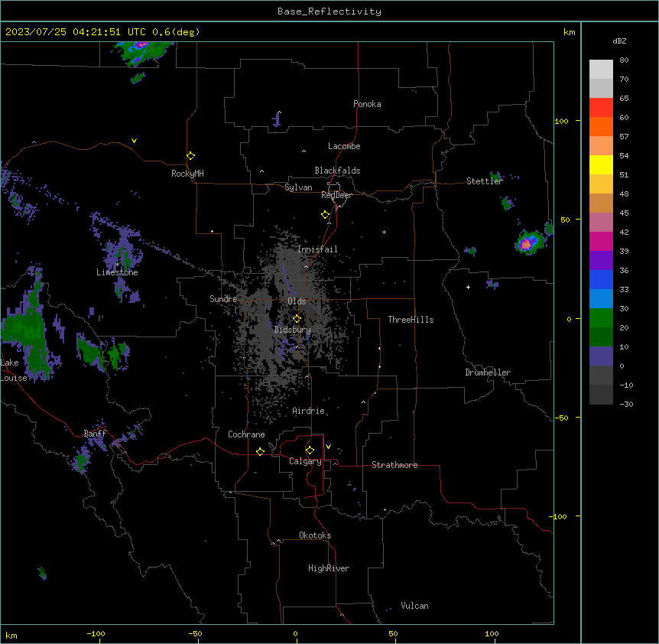Click the dBZ legend heading

pyautogui.click(x=619, y=41)
